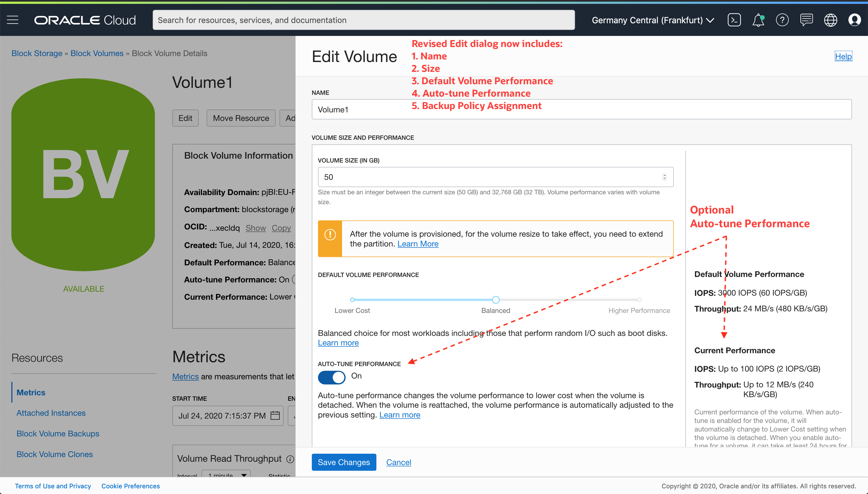Expand the Germany Central (Frankfurt) region selector
868x494 pixels.
653,20
